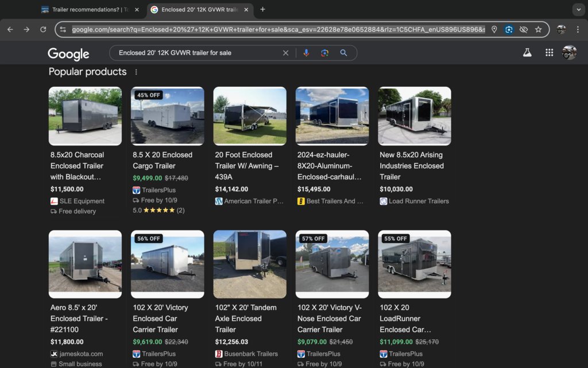Open the ez-hauler aluminum trailer image
This screenshot has height=368, width=588.
click(x=332, y=116)
